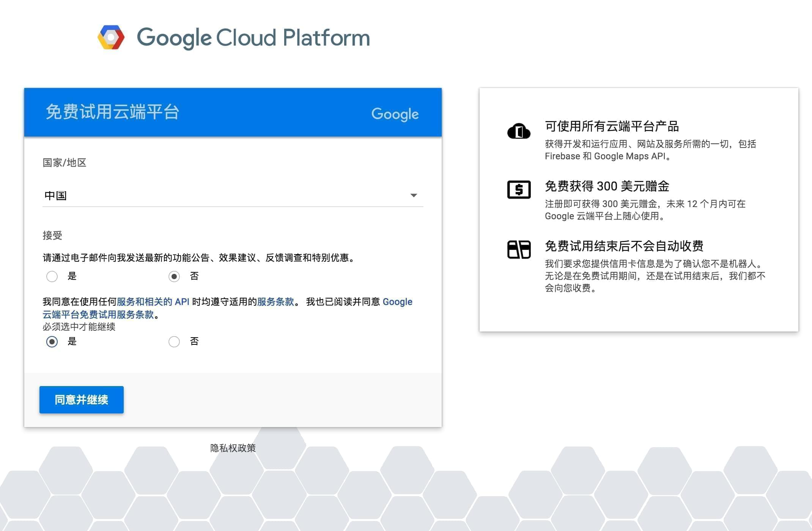Click the credit card icon for no auto-charge

[519, 250]
